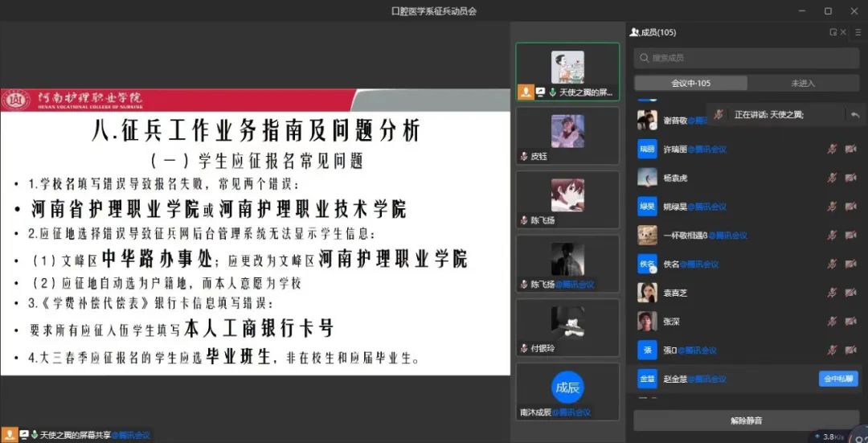Screen dimensions: 868x443
Task: Switch to the 未进入 tab
Action: pyautogui.click(x=803, y=84)
